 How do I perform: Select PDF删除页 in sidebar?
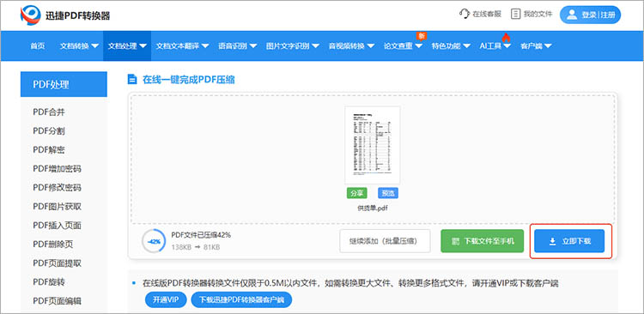click(53, 245)
